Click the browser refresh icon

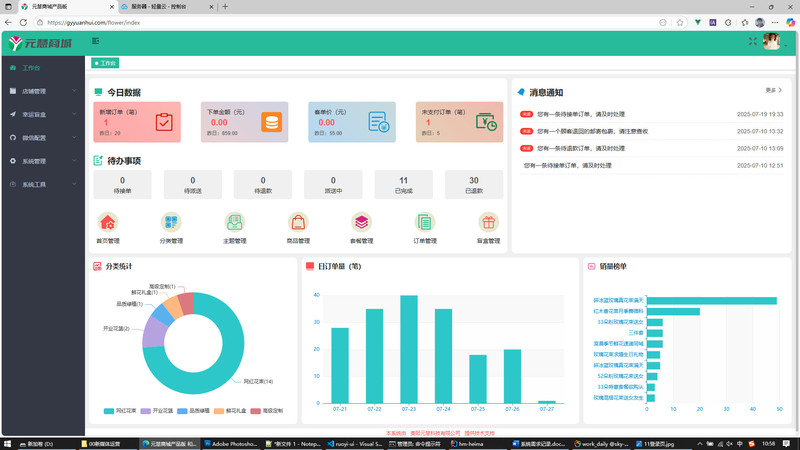[23, 22]
